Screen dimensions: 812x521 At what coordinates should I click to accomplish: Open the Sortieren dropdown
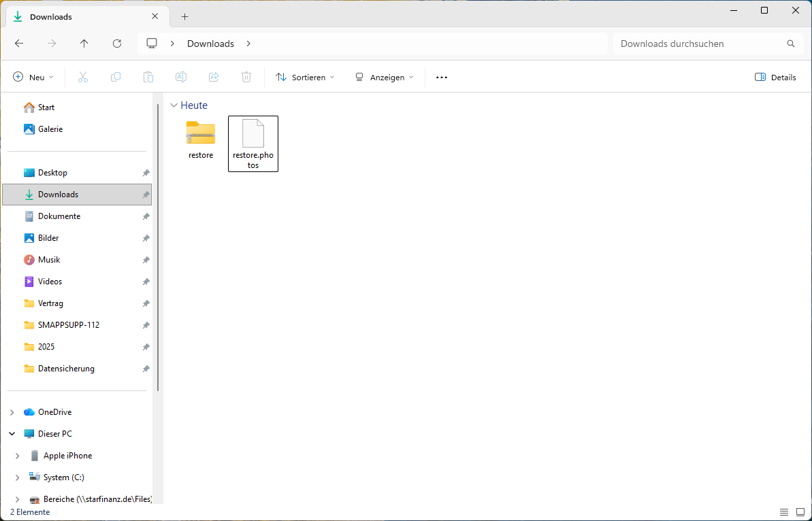(305, 77)
